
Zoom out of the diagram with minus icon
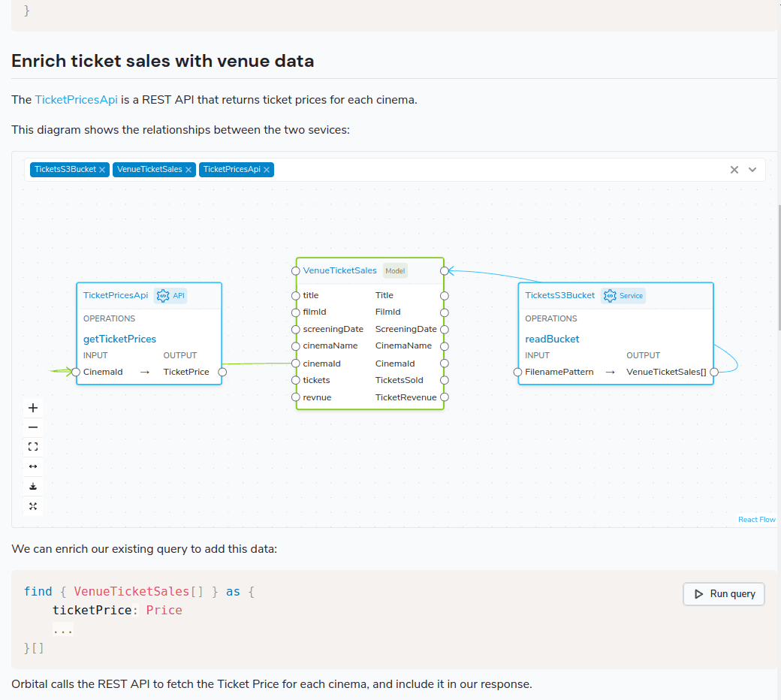pyautogui.click(x=33, y=427)
